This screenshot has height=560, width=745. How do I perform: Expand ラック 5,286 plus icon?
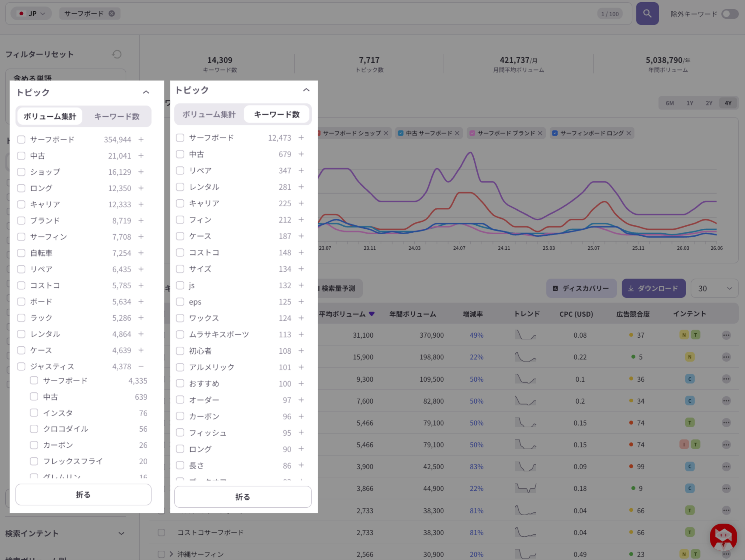point(141,318)
